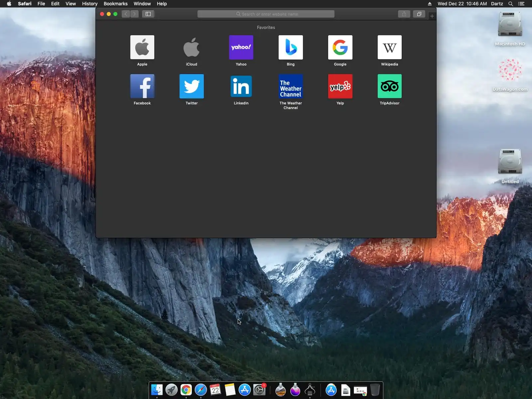
Task: Open Finder from the Dock
Action: pos(157,390)
